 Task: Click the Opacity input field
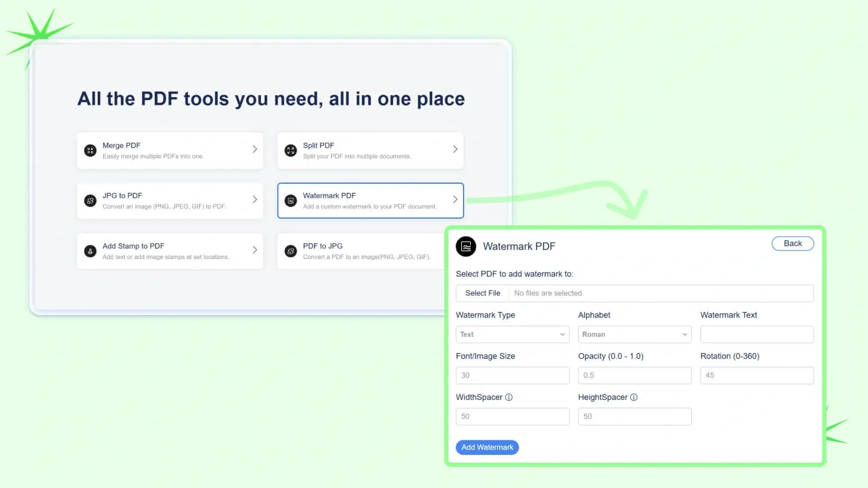634,375
